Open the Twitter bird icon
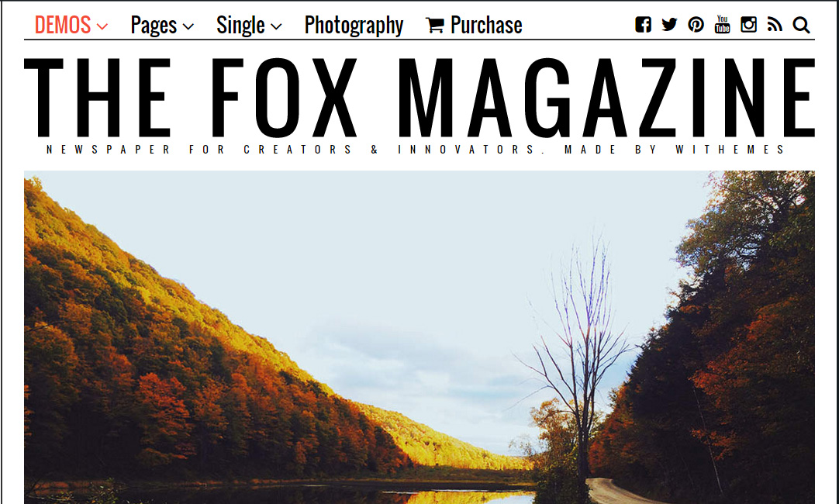 (x=669, y=25)
